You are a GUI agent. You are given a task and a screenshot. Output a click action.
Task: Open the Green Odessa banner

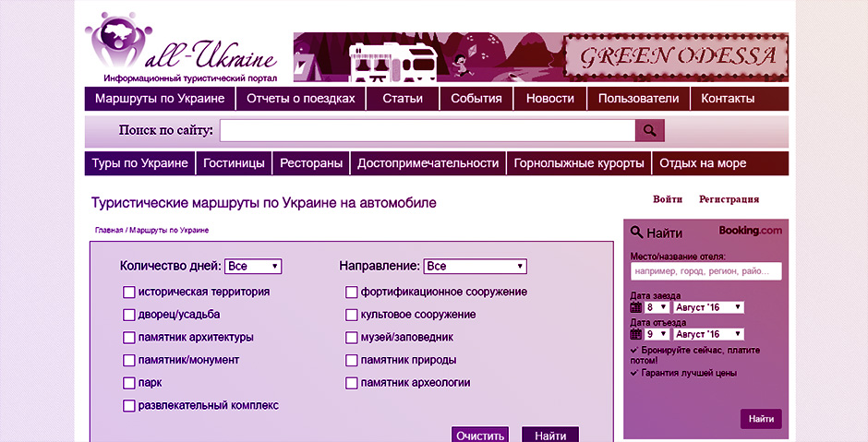point(676,58)
